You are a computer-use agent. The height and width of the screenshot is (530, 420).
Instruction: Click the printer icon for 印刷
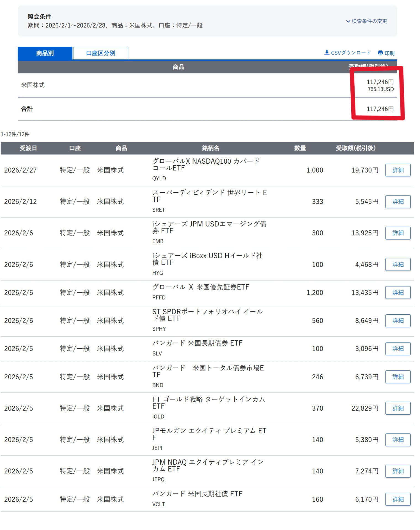(380, 53)
